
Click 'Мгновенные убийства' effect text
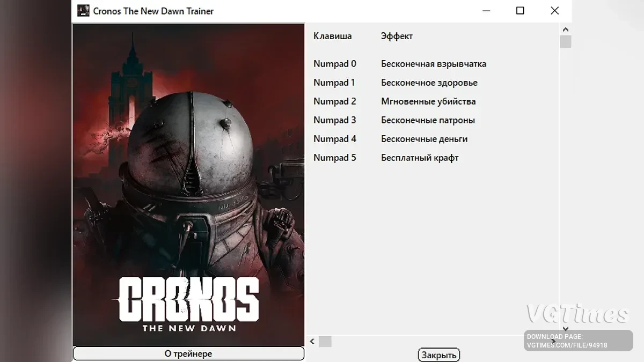(x=428, y=101)
